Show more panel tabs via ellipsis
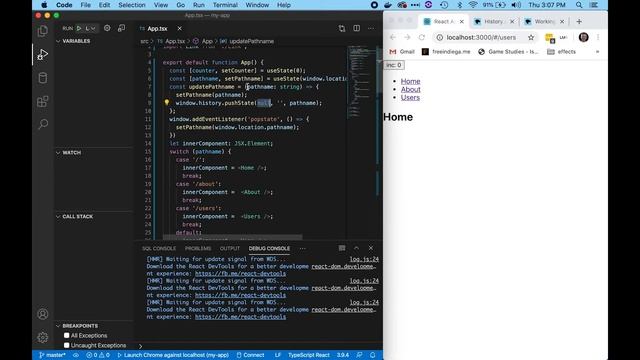The height and width of the screenshot is (360, 640). pos(302,248)
